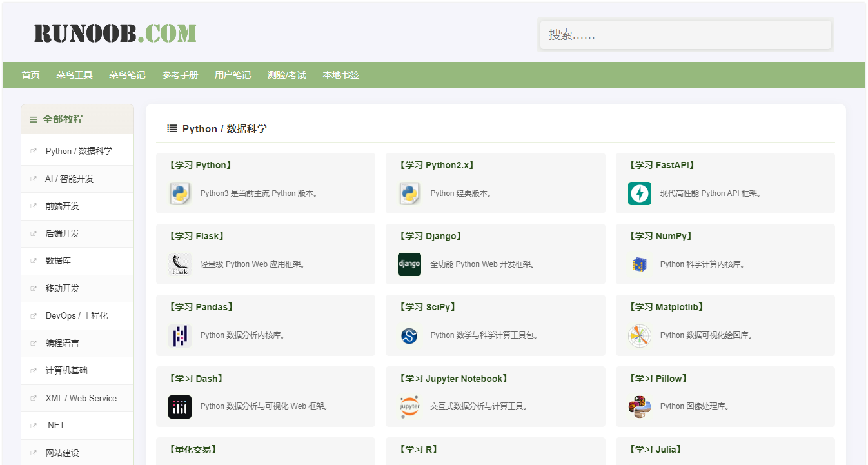
Task: Click the external link icon beside 编程语言
Action: tap(34, 344)
